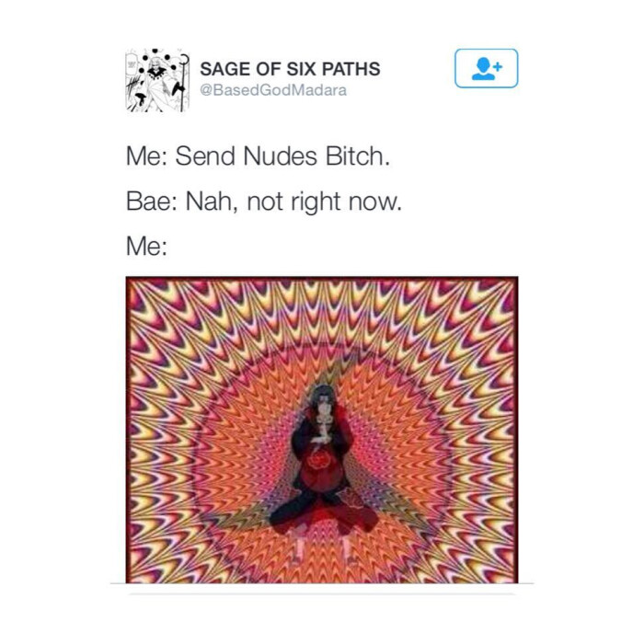This screenshot has height=644, width=644.
Task: Click the red cloud emblem on the cloak
Action: [318, 461]
